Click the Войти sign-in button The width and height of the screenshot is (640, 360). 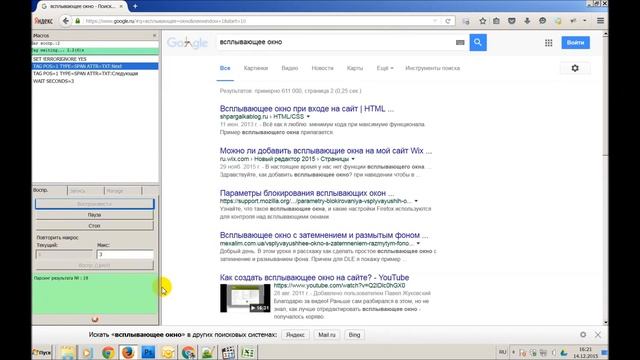pos(575,42)
